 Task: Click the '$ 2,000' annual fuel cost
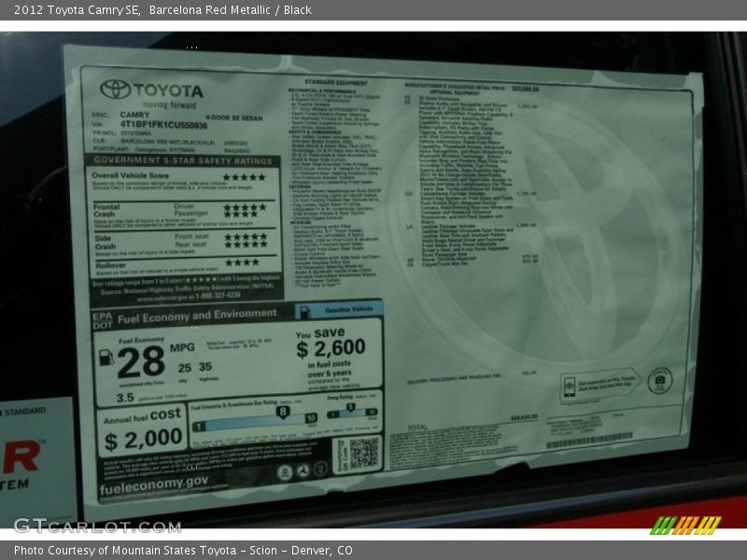[143, 439]
